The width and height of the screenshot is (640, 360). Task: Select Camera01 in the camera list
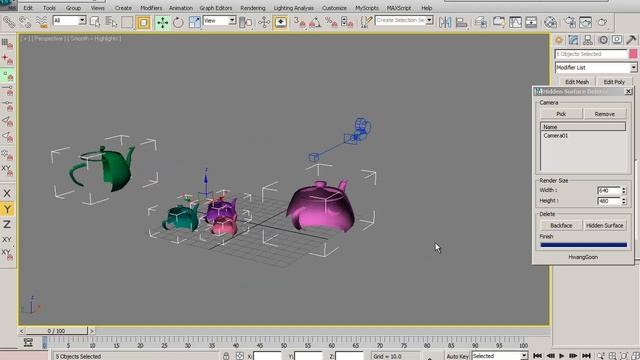(x=556, y=136)
